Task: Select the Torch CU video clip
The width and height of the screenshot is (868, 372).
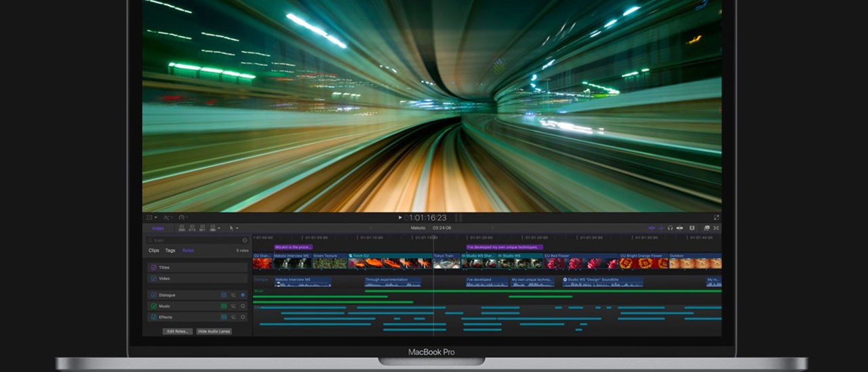Action: click(390, 261)
